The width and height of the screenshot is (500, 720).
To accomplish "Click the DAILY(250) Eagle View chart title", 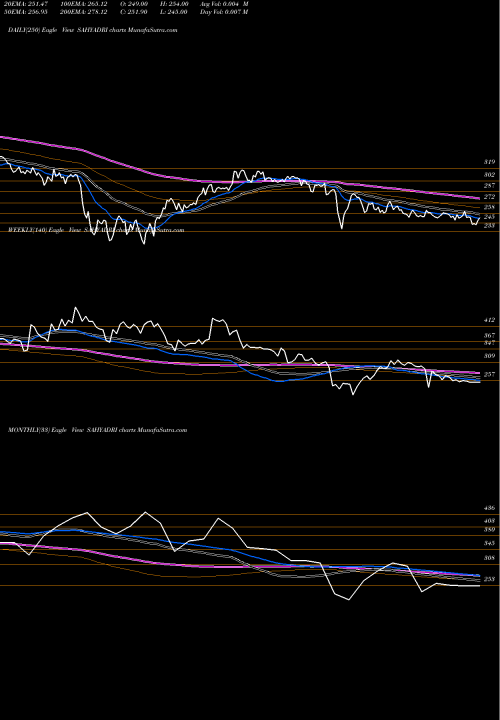I will tap(92, 30).
